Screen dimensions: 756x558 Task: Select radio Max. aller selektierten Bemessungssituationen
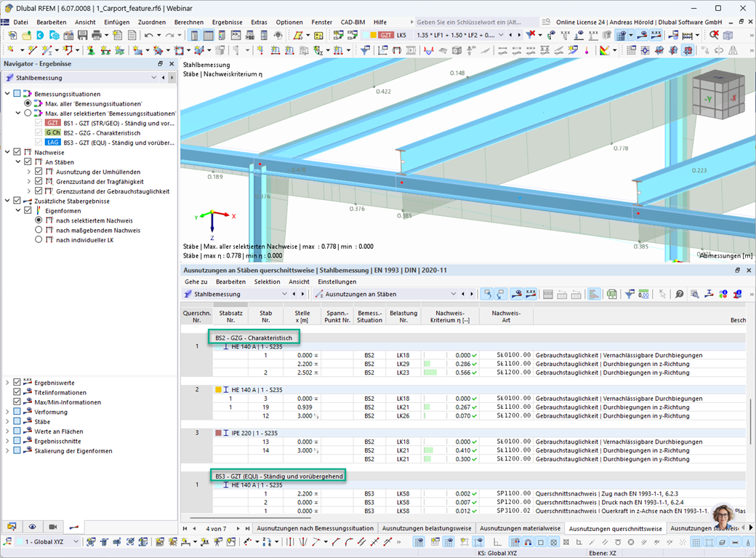tap(28, 113)
